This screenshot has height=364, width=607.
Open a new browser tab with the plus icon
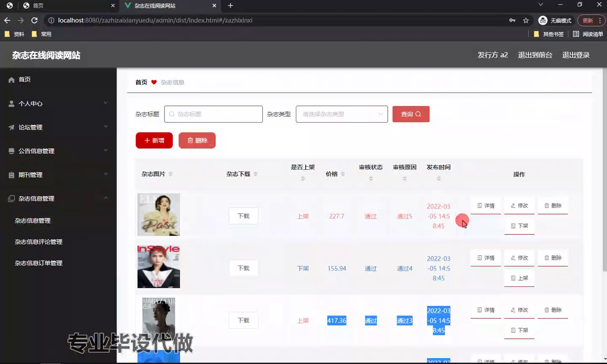[231, 5]
